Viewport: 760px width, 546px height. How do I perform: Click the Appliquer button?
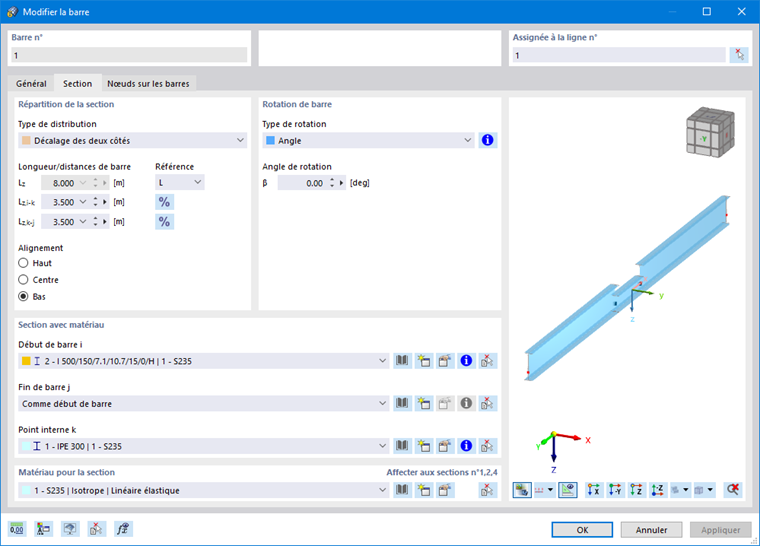point(720,530)
